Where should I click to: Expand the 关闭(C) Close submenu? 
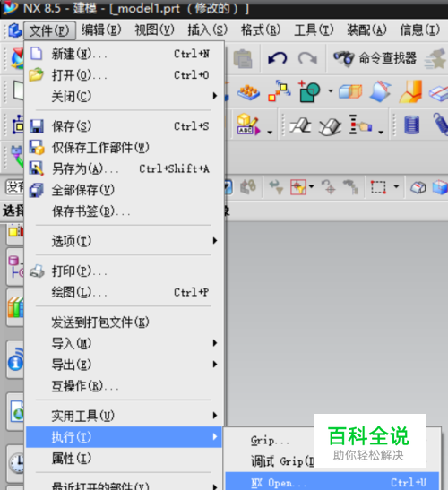(x=124, y=96)
